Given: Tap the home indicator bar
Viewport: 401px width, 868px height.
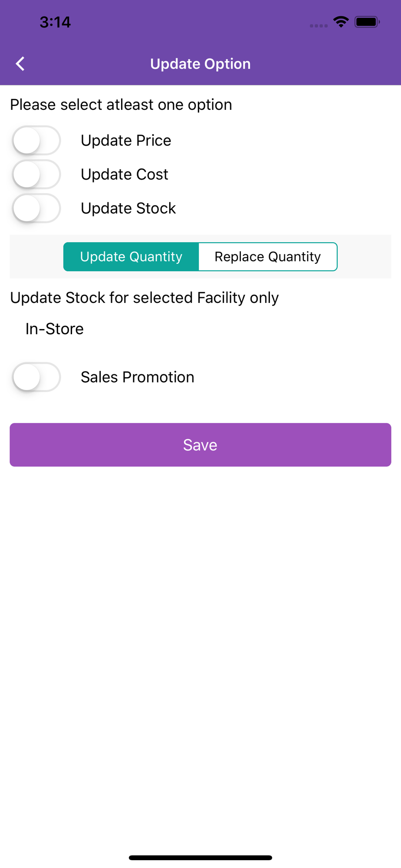Looking at the screenshot, I should point(200,858).
